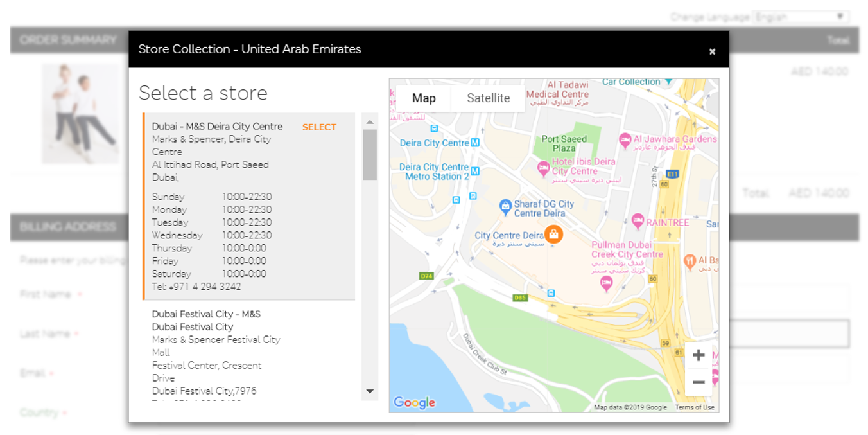Click Al Ittihad Road, Port Saeed address line
This screenshot has height=435, width=868.
click(x=211, y=165)
